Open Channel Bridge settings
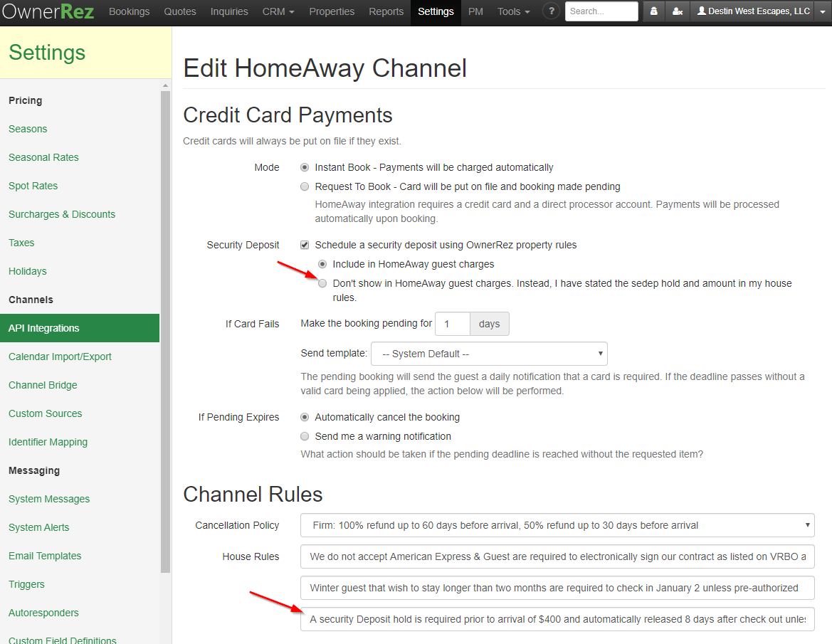 [43, 385]
